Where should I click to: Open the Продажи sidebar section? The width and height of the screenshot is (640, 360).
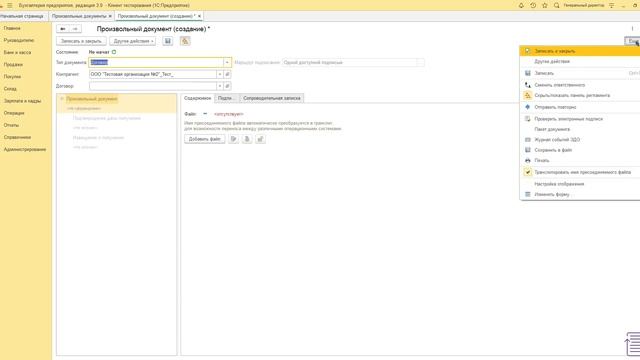pos(13,64)
